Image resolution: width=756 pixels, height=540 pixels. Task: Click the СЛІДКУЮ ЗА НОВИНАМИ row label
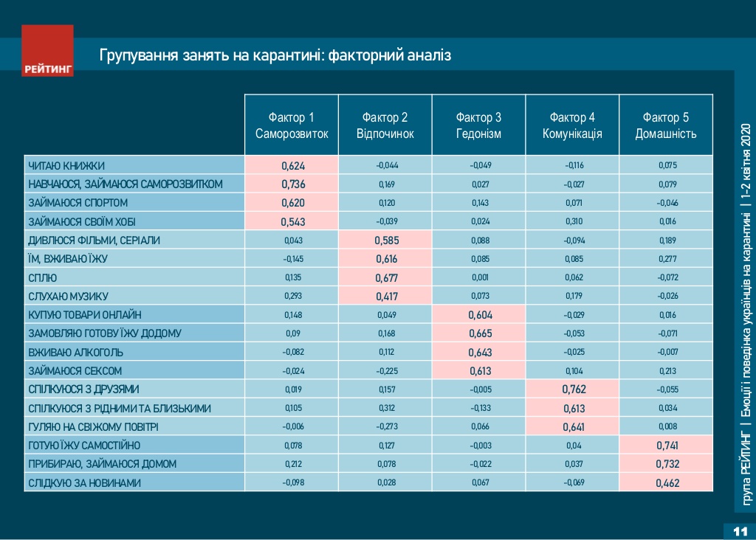86,483
